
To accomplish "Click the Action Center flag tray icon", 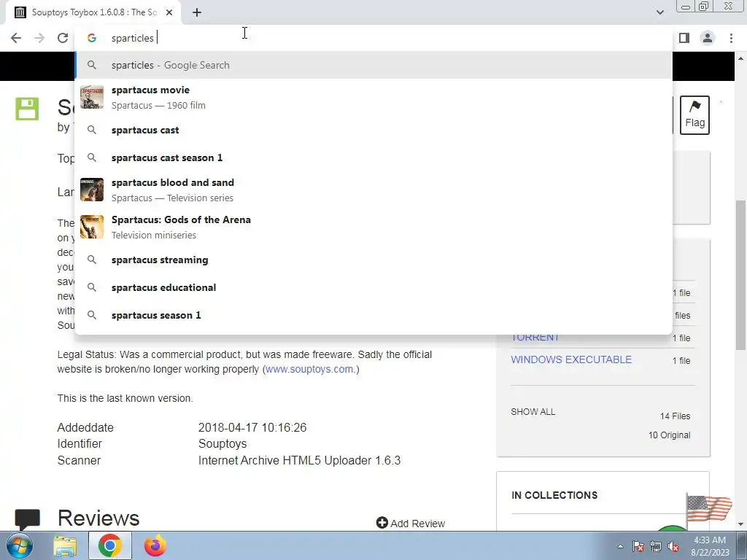I will tap(638, 546).
